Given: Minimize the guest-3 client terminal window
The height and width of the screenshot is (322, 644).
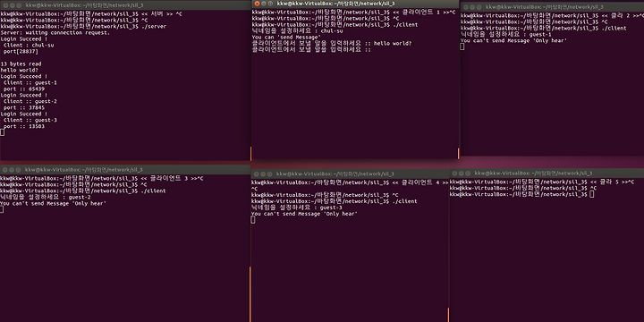Looking at the screenshot, I should click(x=263, y=174).
